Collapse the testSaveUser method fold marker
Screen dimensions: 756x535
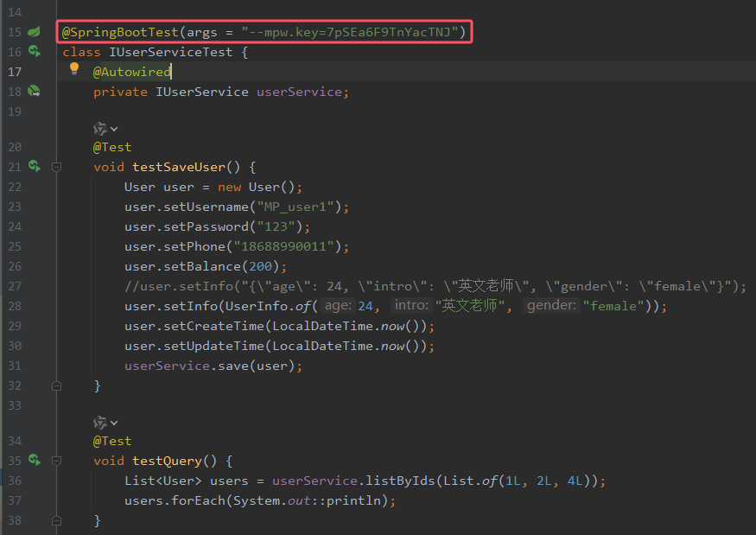point(56,167)
